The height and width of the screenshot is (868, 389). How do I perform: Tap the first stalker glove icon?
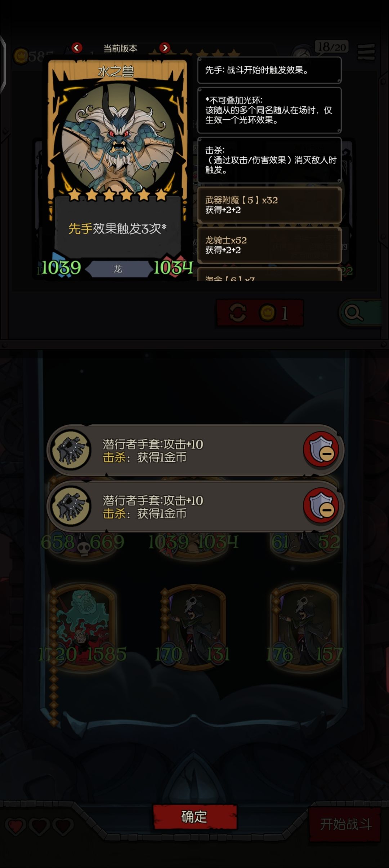(x=71, y=449)
